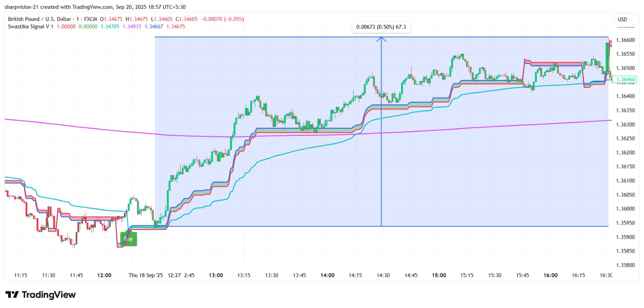Select the measurement label showing 0.00673 (0.50%)
The image size is (644, 308).
pos(381,27)
